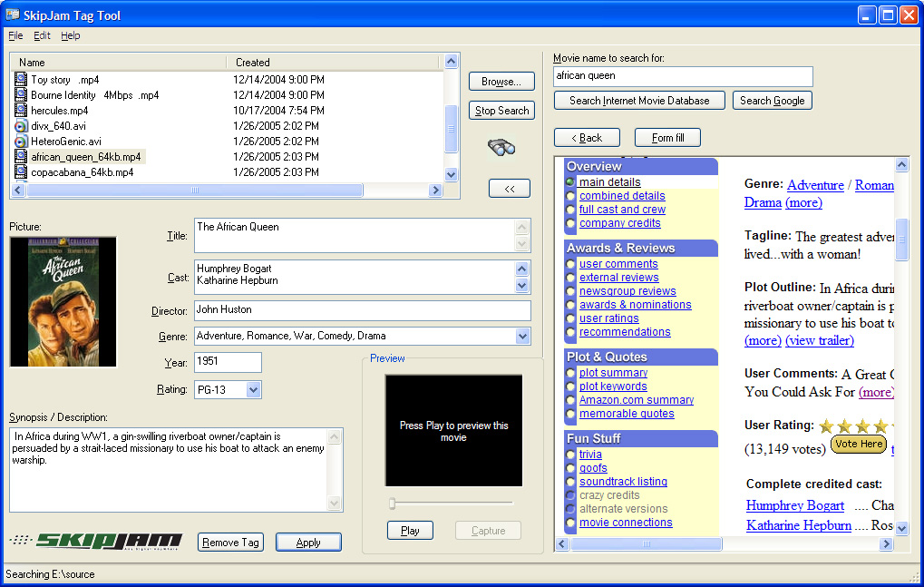Image resolution: width=924 pixels, height=587 pixels.
Task: Open the awards & nominations link
Action: pyautogui.click(x=636, y=305)
